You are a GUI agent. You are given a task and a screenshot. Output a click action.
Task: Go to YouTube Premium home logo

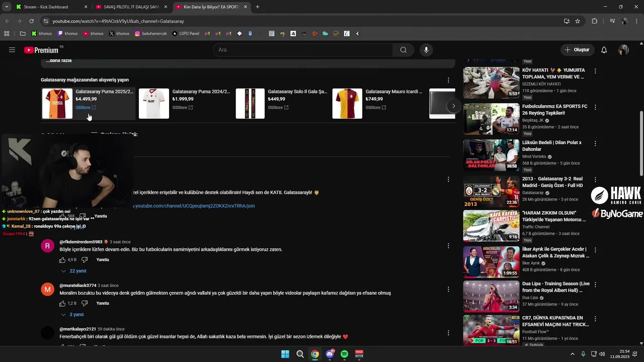(41, 50)
